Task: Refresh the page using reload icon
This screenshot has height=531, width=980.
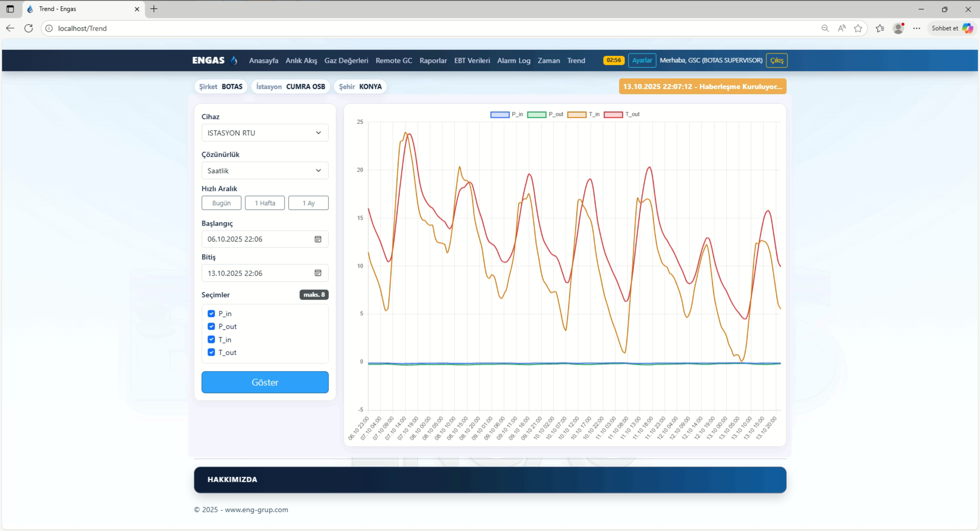Action: click(29, 28)
